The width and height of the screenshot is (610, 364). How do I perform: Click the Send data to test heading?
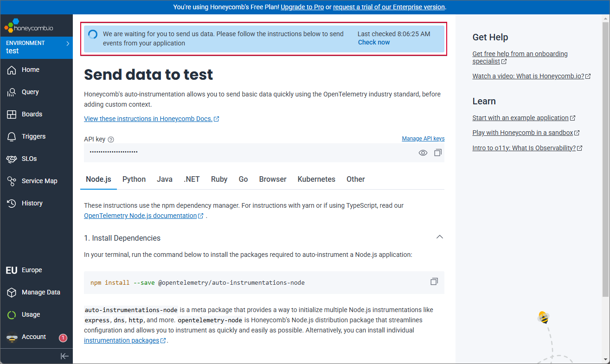click(148, 75)
